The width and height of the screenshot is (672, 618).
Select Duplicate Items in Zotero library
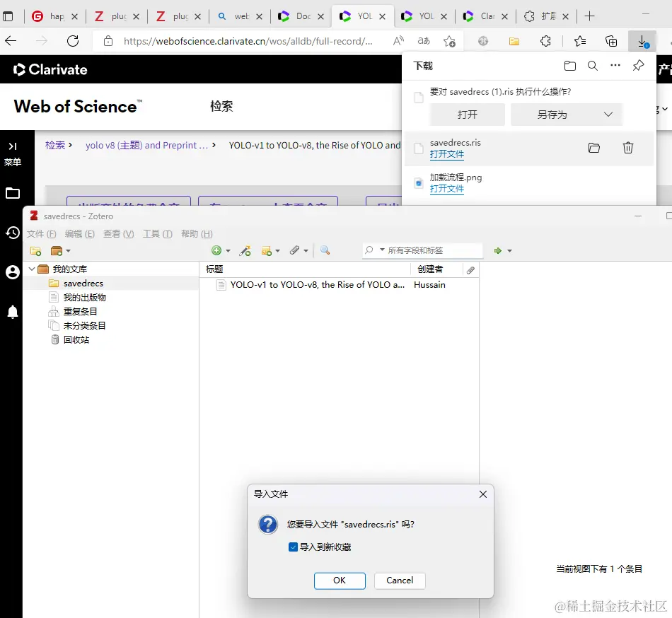[x=80, y=311]
